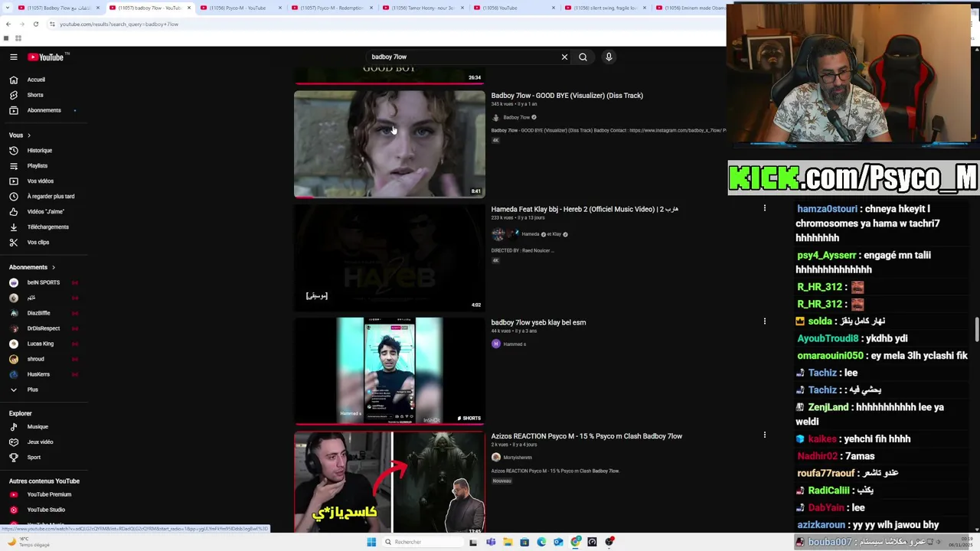
Task: Open Badboy 7low channel name under GOOD BYE
Action: click(516, 117)
